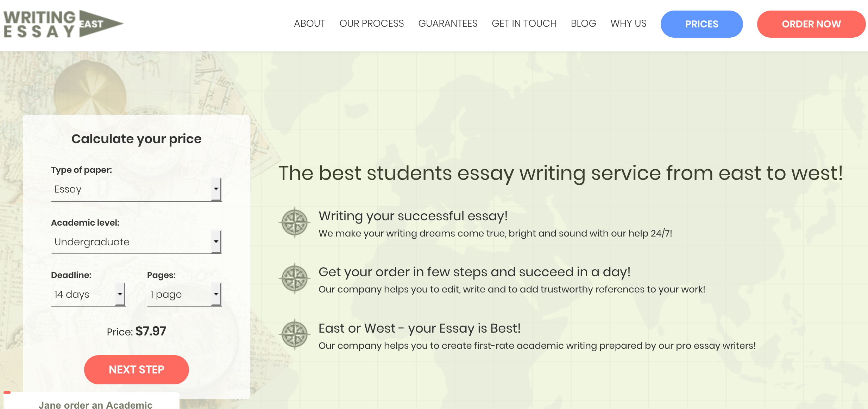Open the WHY US menu item

coord(628,24)
